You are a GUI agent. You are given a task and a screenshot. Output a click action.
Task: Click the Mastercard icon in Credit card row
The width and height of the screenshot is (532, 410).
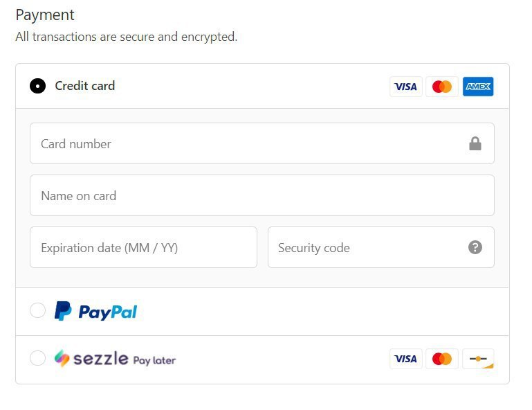(x=441, y=87)
